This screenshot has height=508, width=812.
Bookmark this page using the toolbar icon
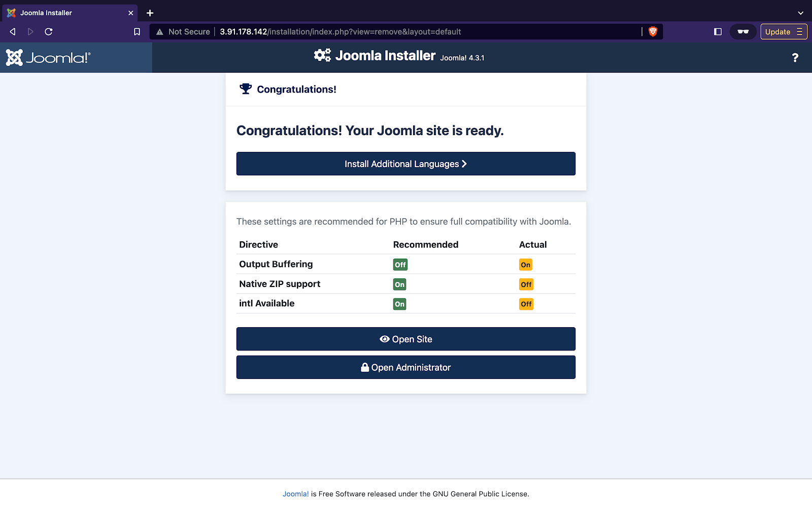(136, 31)
